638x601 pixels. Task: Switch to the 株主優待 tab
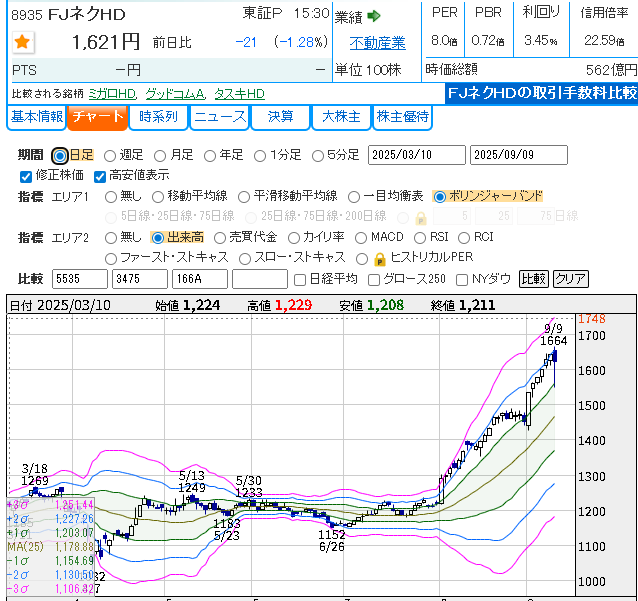coord(403,117)
